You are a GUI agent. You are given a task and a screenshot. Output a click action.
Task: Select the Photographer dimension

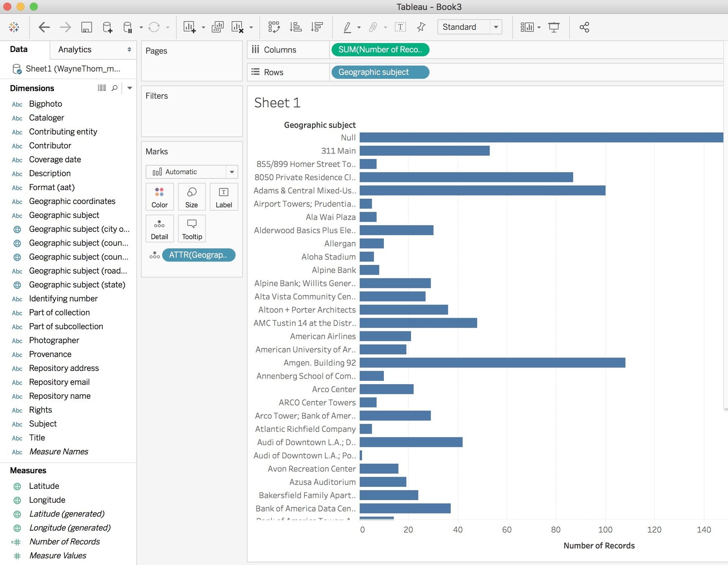[54, 340]
